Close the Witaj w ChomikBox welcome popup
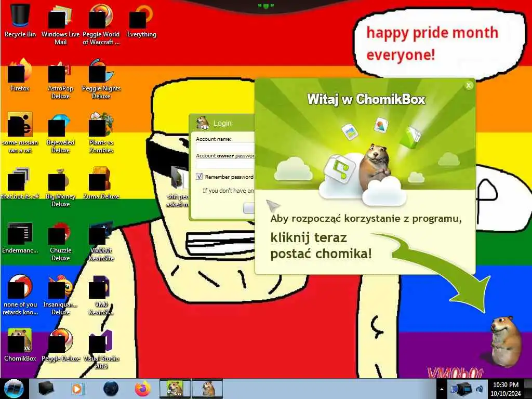This screenshot has height=399, width=532. 469,86
